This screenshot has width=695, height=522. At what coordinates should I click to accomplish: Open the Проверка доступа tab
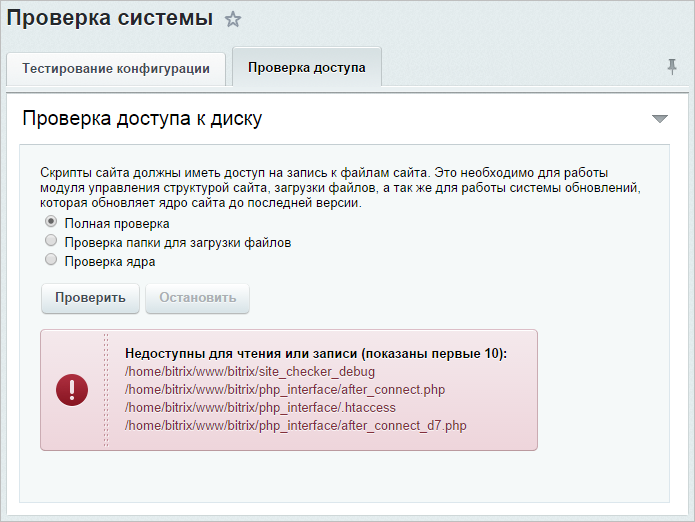tap(307, 67)
